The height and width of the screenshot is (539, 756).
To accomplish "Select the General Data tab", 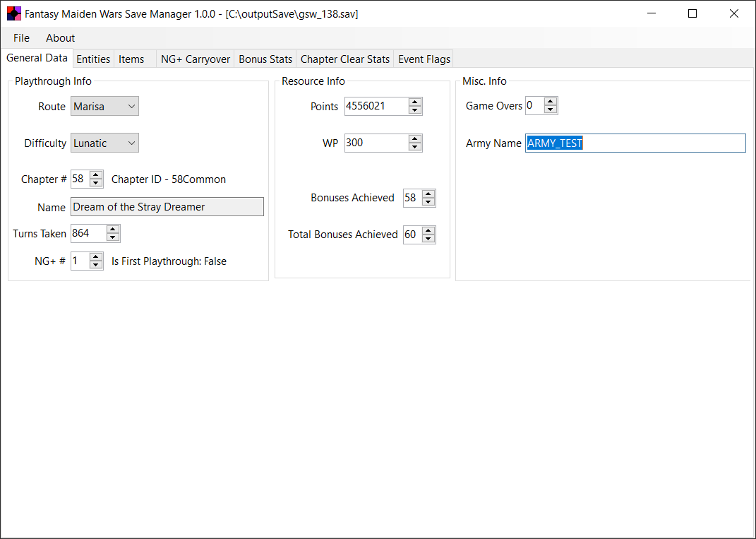I will (37, 58).
